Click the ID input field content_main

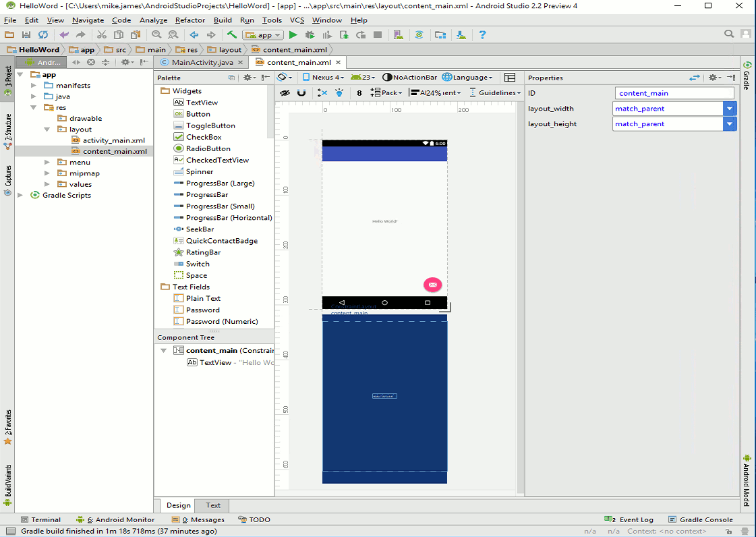674,93
